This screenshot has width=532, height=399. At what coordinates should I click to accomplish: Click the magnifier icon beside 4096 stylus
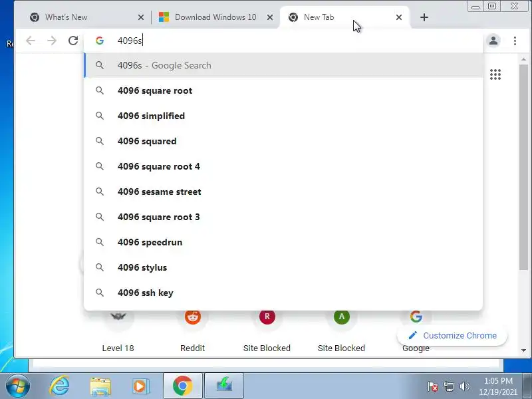(99, 267)
